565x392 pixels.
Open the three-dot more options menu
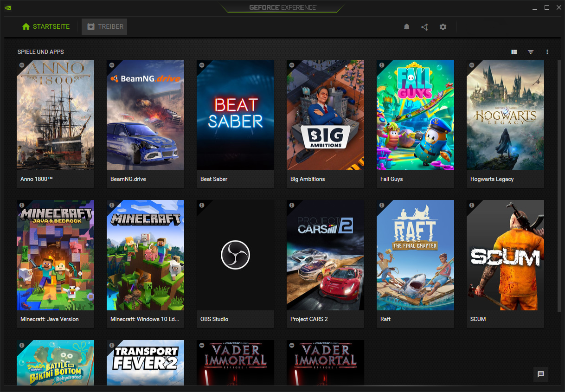[547, 52]
